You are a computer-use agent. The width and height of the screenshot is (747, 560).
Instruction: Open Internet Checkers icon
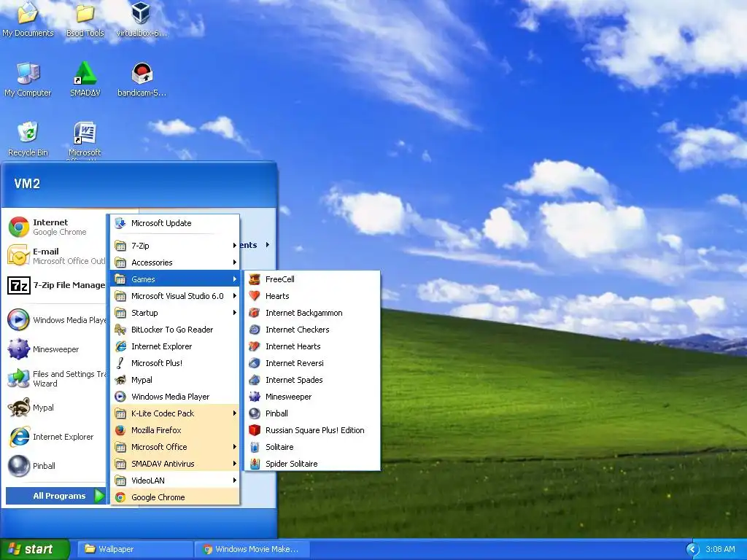tap(255, 330)
